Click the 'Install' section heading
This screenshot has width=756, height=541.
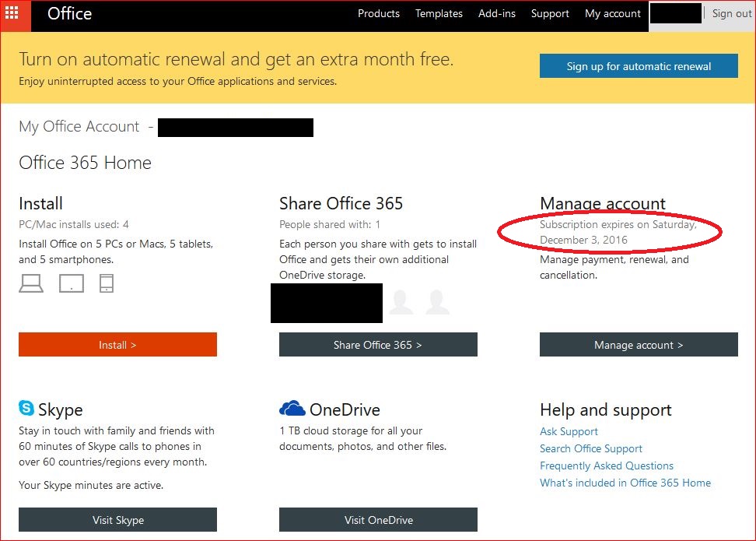click(41, 203)
